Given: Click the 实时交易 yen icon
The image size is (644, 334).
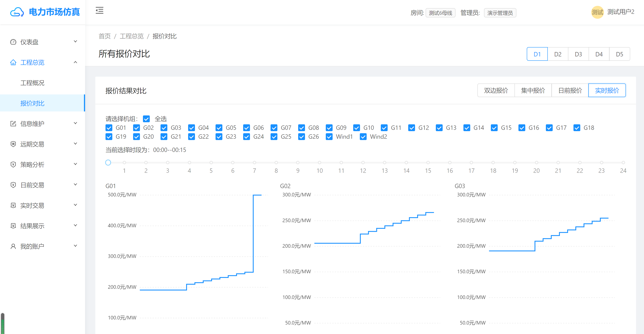Looking at the screenshot, I should (13, 205).
